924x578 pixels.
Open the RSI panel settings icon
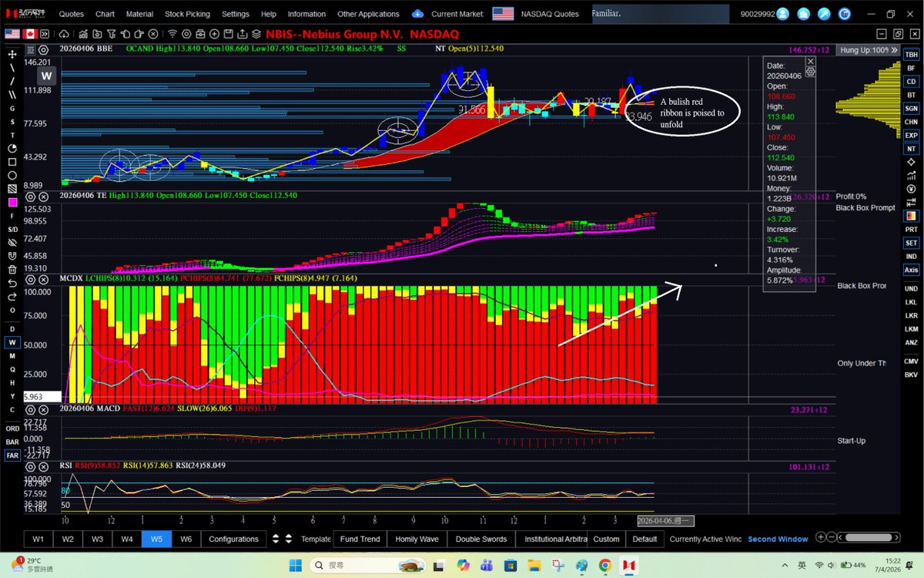(x=30, y=466)
